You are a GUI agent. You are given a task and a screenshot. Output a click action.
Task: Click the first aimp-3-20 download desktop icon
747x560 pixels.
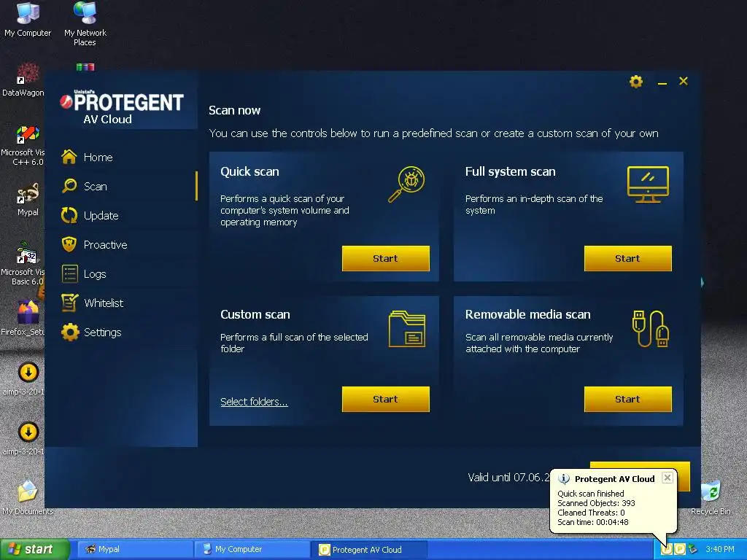click(24, 379)
